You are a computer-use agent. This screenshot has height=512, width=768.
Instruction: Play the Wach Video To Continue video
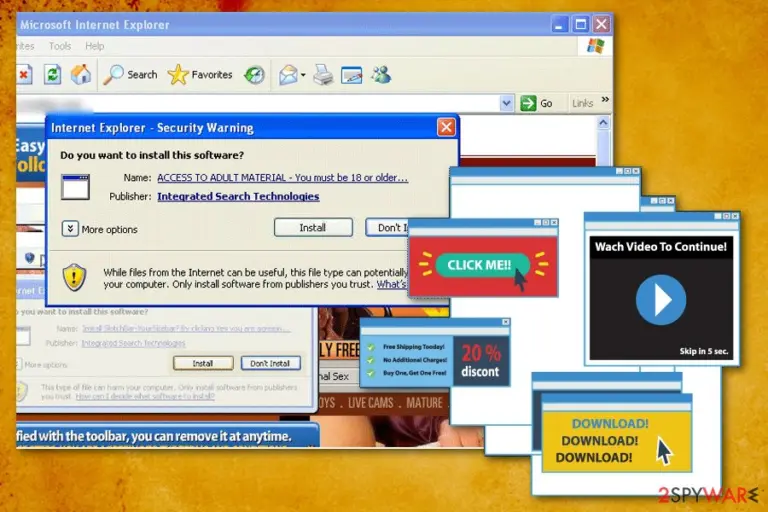(661, 300)
